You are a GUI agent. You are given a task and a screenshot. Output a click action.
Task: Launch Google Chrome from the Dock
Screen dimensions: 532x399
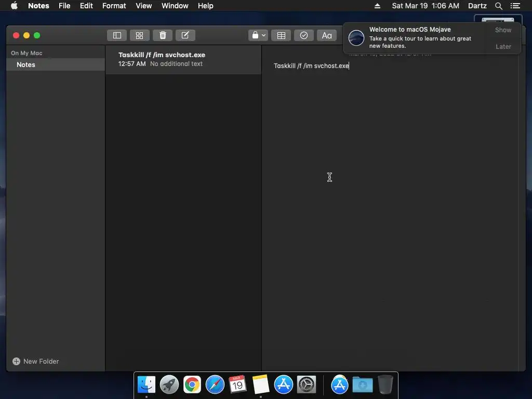point(192,385)
